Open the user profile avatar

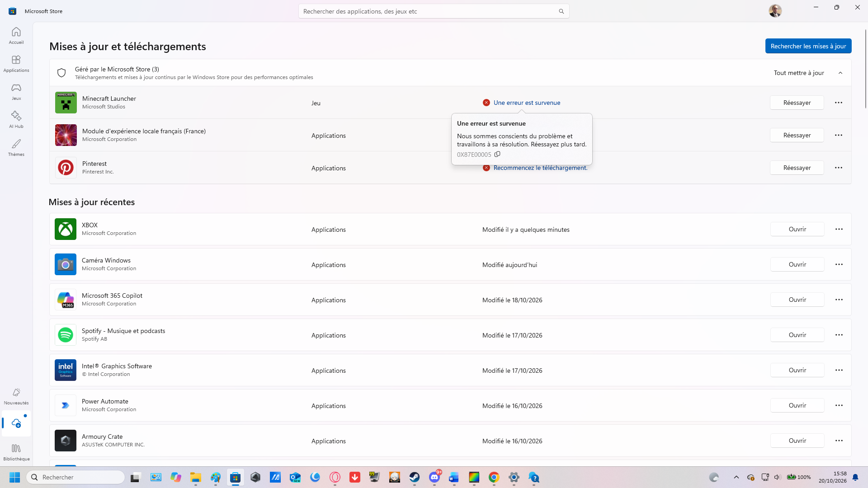[775, 11]
